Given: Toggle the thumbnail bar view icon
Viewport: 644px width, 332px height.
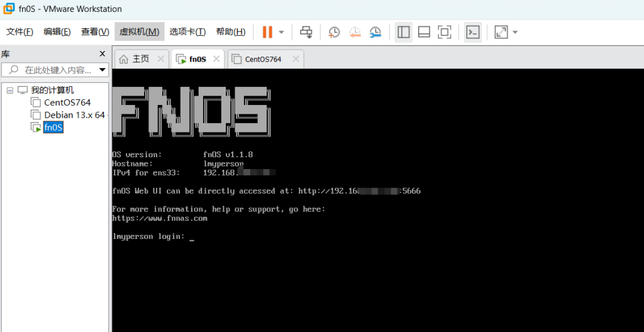Looking at the screenshot, I should click(x=424, y=32).
